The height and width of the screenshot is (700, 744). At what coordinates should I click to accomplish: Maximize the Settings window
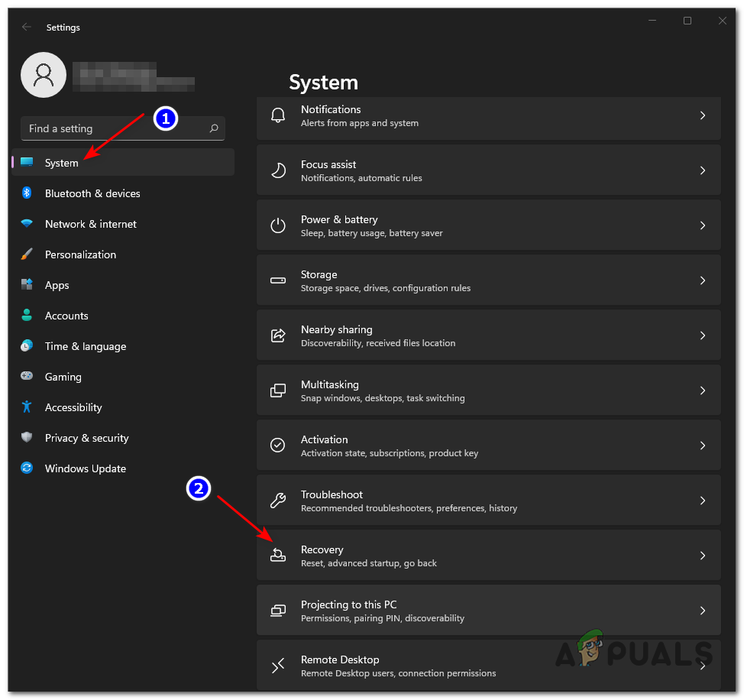point(687,21)
